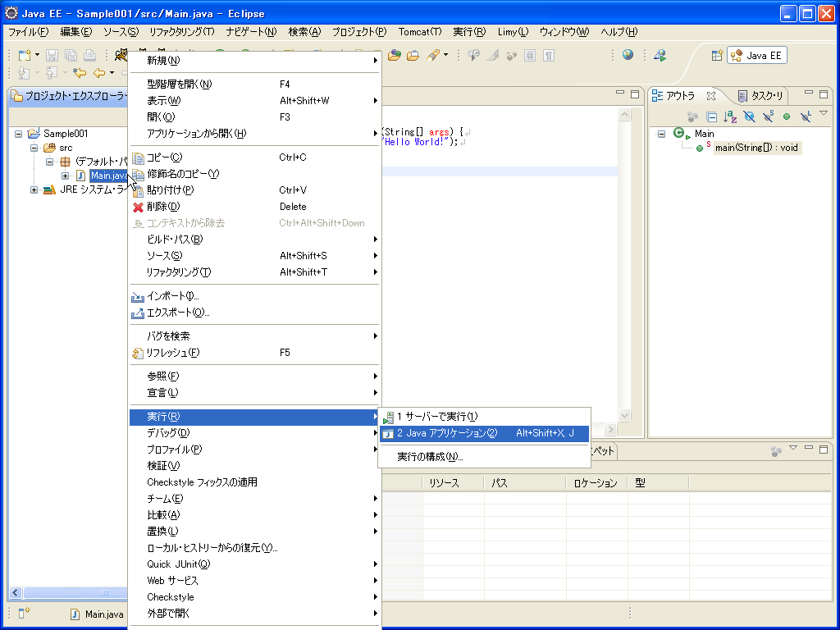Toggle Hide Static Members in Outline

click(768, 116)
